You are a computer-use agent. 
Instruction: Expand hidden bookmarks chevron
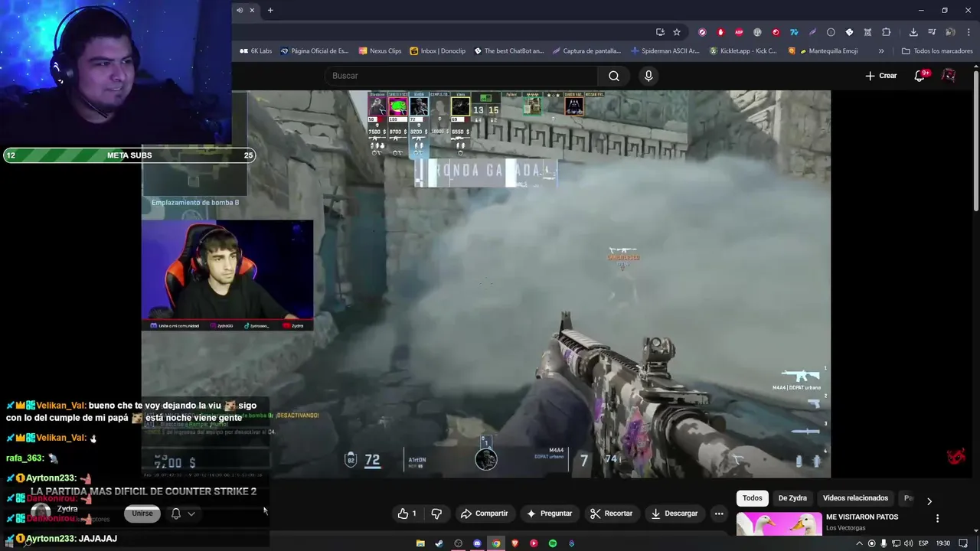tap(881, 51)
